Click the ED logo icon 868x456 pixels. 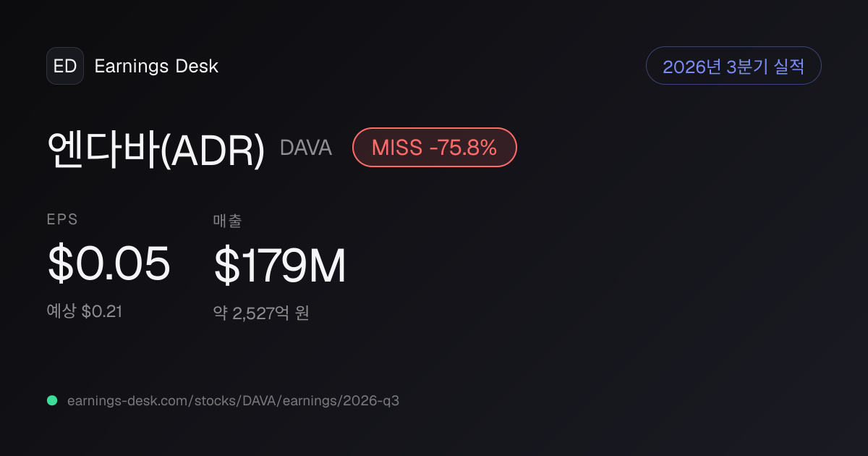tap(65, 66)
